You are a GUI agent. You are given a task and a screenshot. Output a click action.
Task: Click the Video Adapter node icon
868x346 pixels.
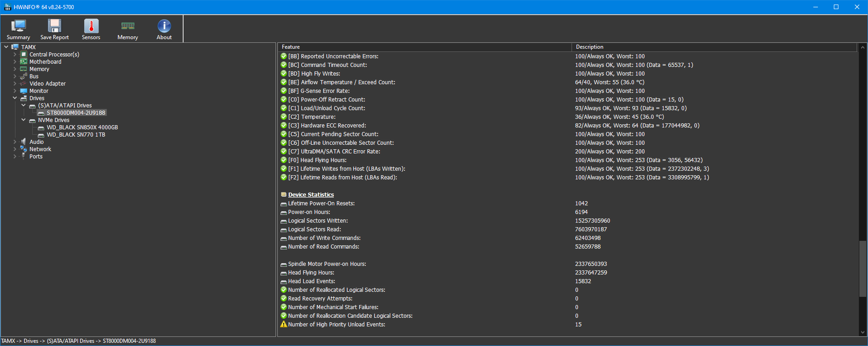(24, 83)
